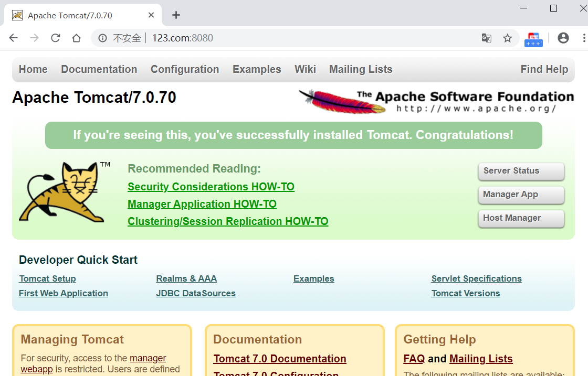This screenshot has height=376, width=588.
Task: Open manager webapp link in Managing Tomcat
Action: point(148,358)
